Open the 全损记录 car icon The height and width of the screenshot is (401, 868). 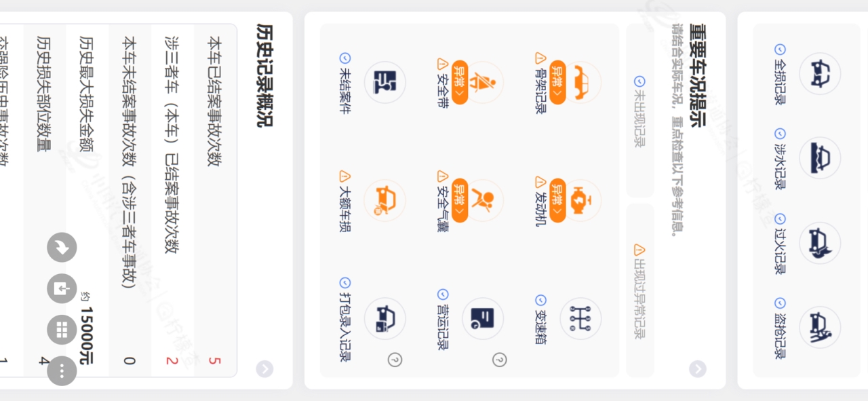pyautogui.click(x=819, y=73)
